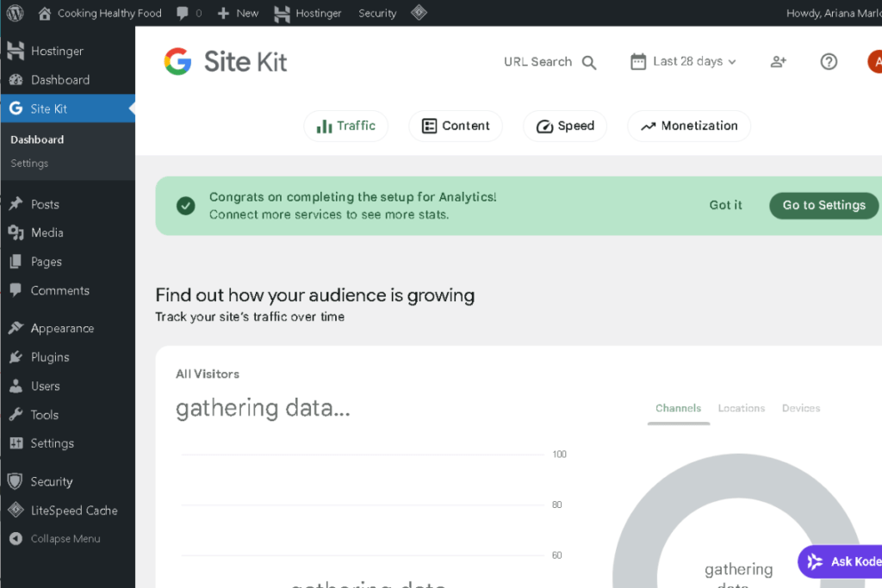Dismiss the Analytics banner with Got it
The height and width of the screenshot is (588, 882).
pyautogui.click(x=725, y=205)
